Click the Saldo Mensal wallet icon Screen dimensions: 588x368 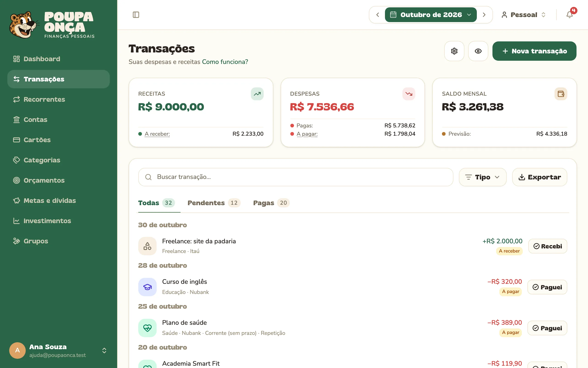(x=560, y=94)
